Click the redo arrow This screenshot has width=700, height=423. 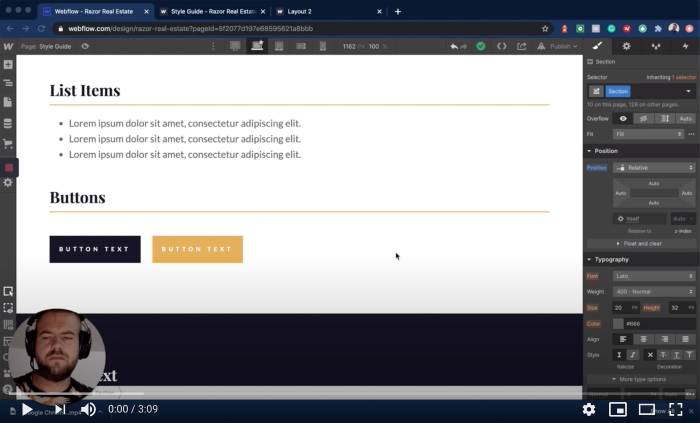click(463, 46)
